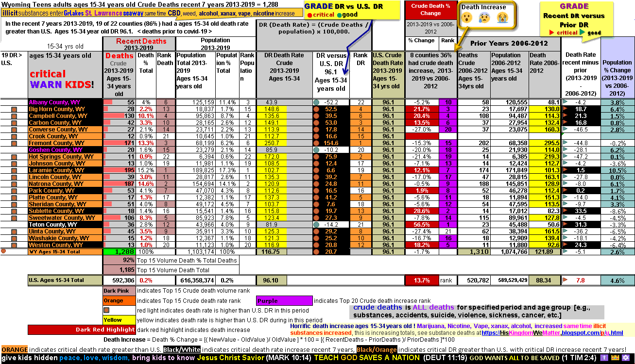
Task: Click green circle in Teton County's -14.2 cell
Action: click(x=316, y=225)
